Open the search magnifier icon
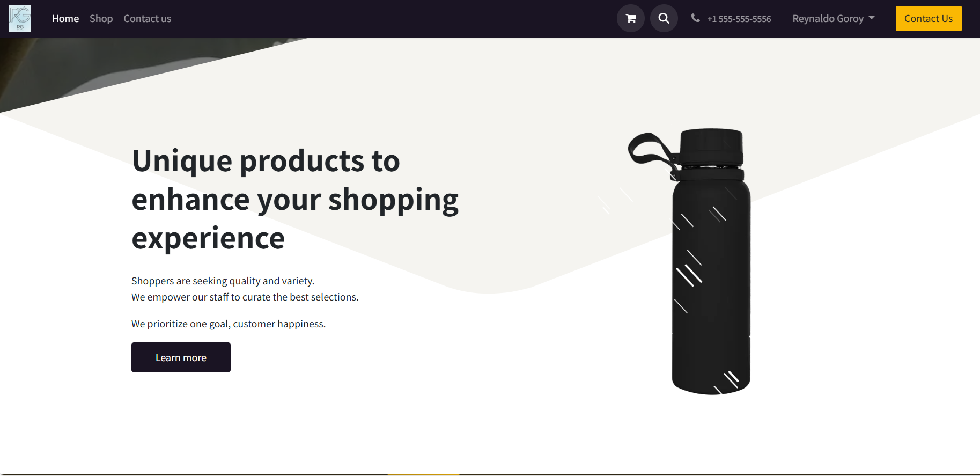The height and width of the screenshot is (476, 980). click(x=664, y=18)
